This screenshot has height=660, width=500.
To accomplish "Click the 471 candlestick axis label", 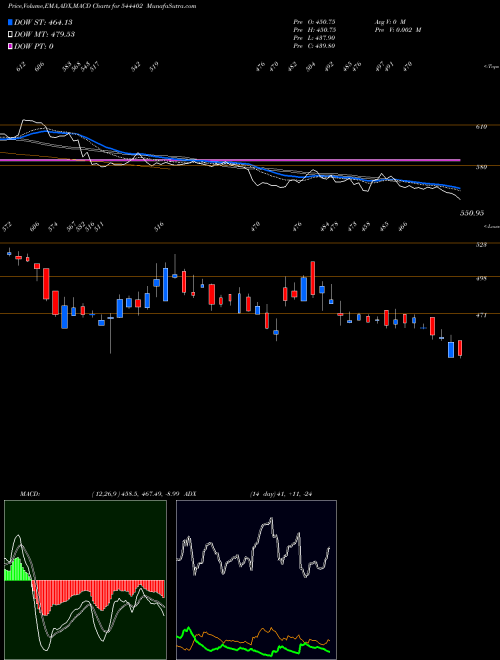I will click(482, 315).
